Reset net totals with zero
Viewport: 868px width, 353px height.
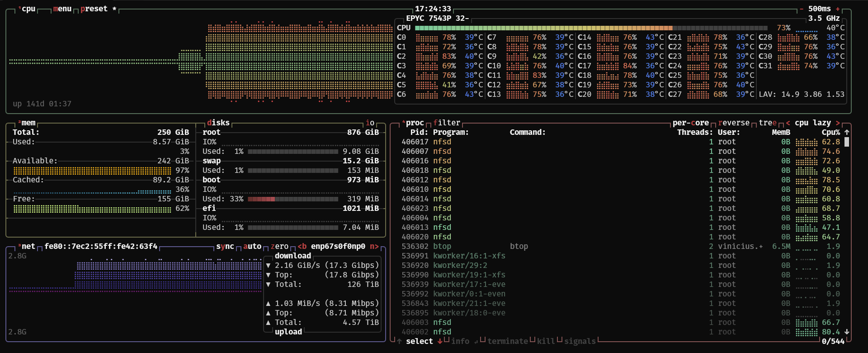coord(279,246)
